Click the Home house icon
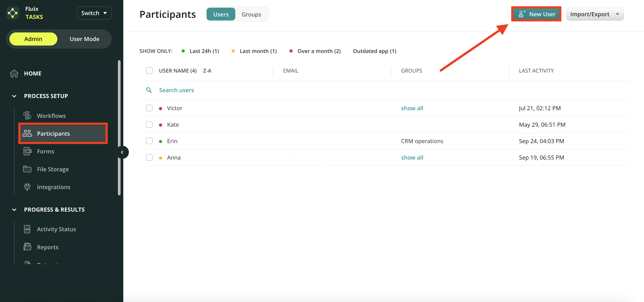 coord(14,73)
